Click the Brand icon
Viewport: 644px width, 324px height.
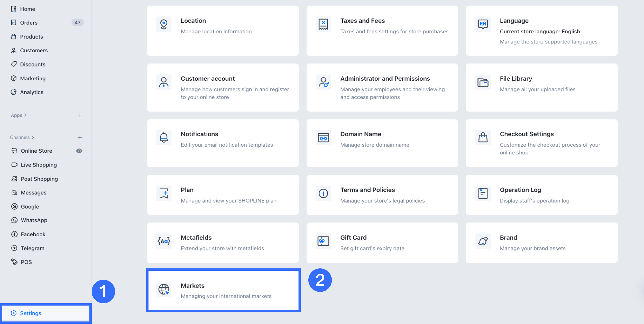point(483,241)
